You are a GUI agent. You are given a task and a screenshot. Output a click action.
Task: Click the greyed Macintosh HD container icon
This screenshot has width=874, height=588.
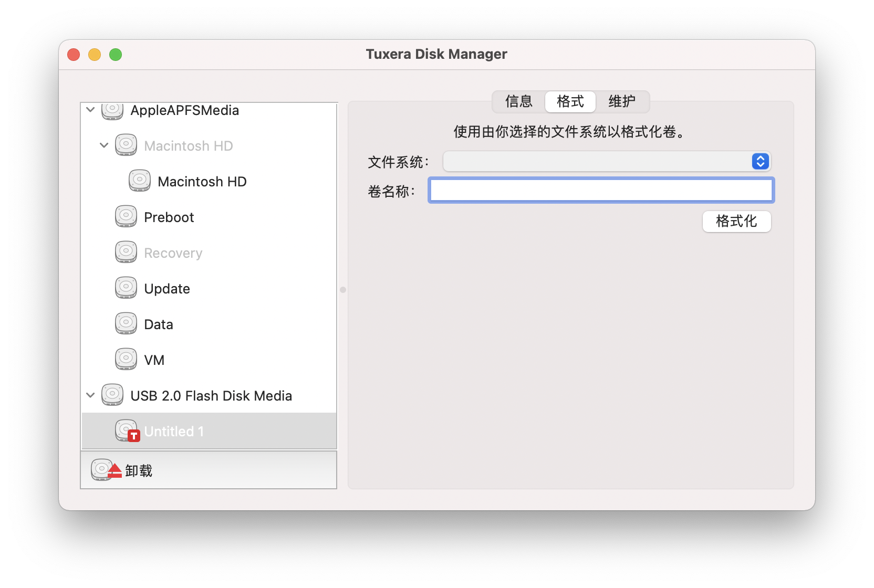(x=126, y=145)
